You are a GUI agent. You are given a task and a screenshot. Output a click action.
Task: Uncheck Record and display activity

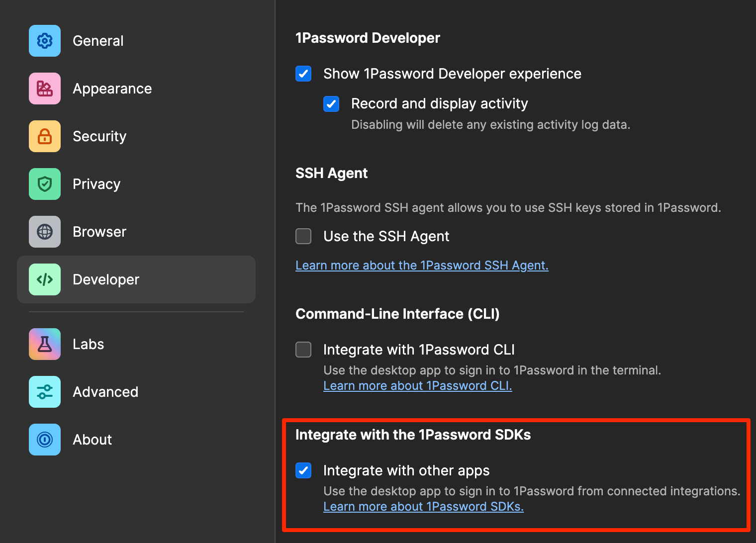coord(331,104)
